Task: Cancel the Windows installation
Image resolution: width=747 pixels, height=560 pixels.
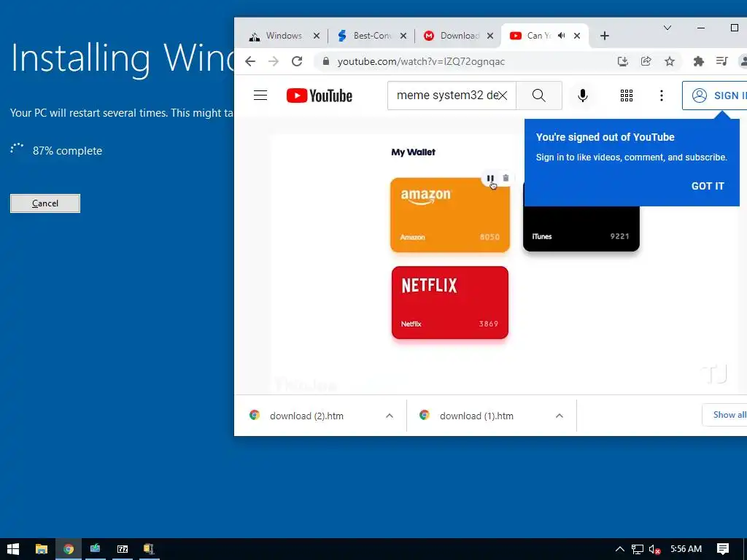Action: (45, 203)
